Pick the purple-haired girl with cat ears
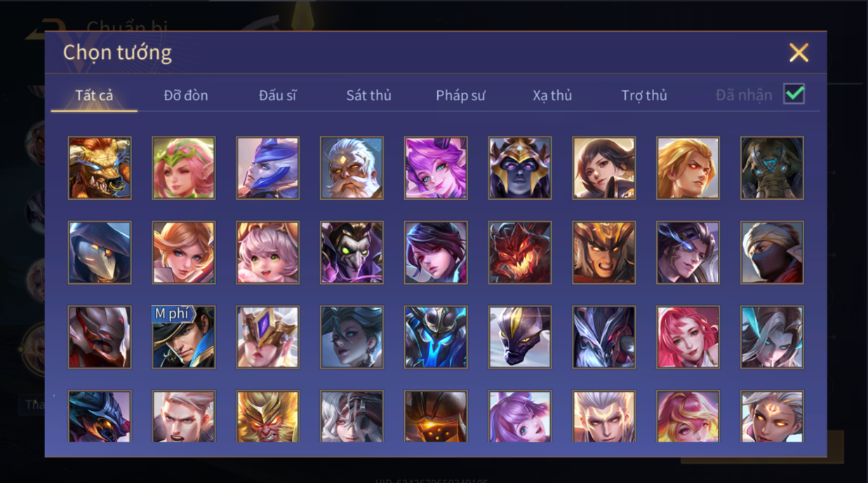 [436, 168]
